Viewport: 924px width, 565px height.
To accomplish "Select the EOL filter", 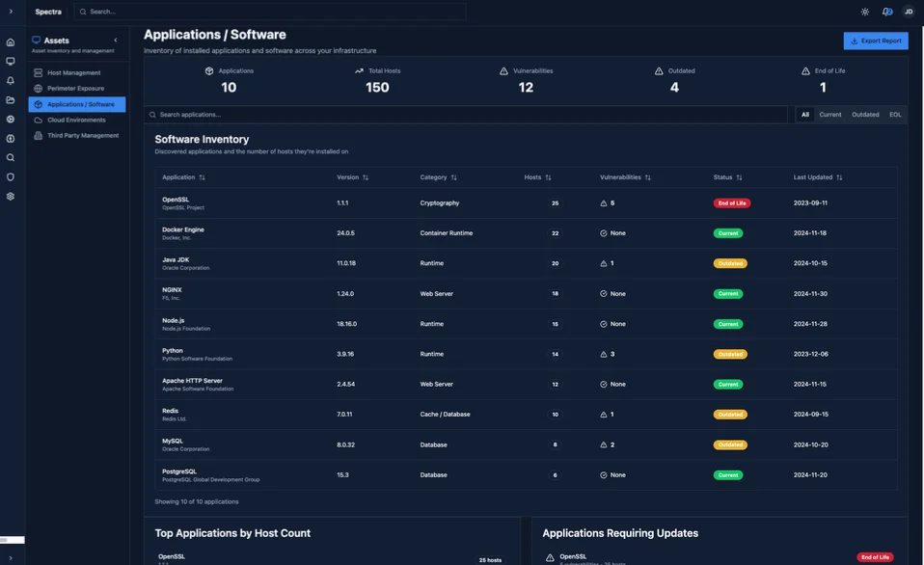I will click(895, 115).
